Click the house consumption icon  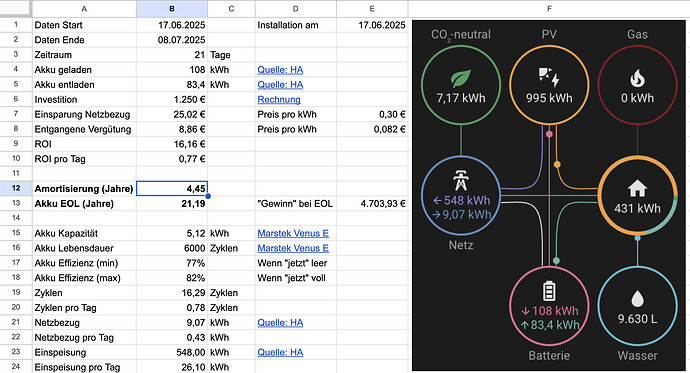[637, 189]
